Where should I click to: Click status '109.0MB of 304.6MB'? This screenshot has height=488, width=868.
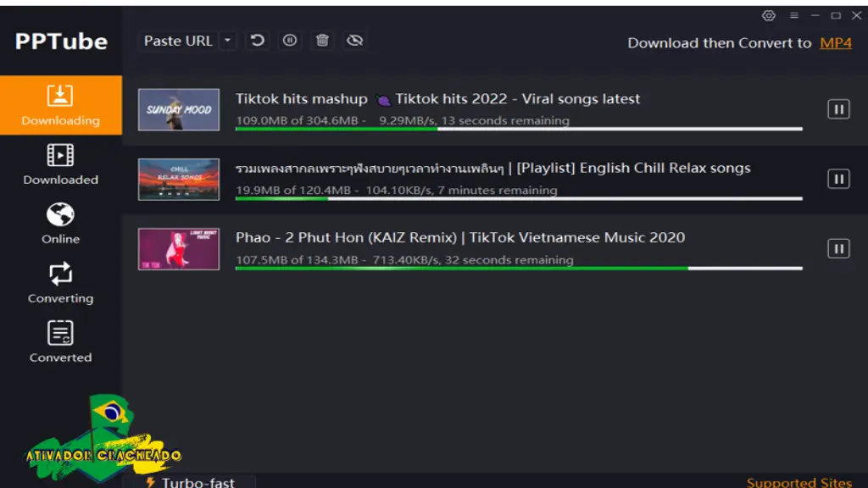click(x=297, y=120)
